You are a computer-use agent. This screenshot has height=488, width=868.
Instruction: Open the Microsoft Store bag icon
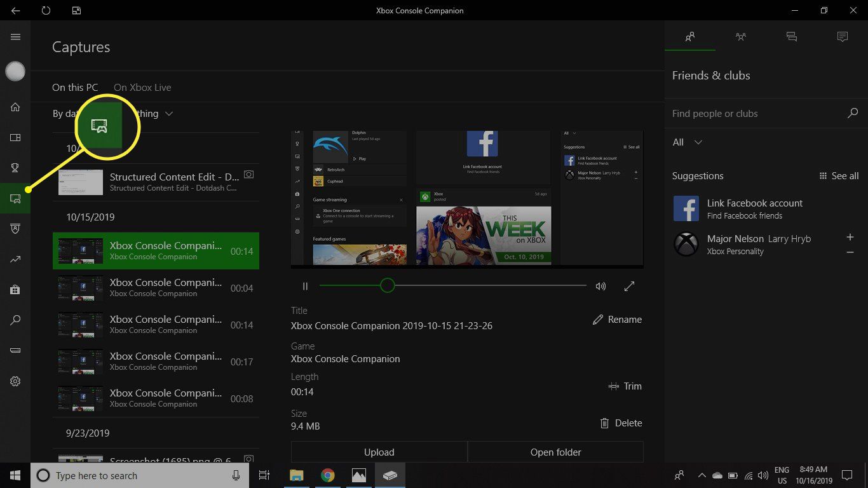15,290
